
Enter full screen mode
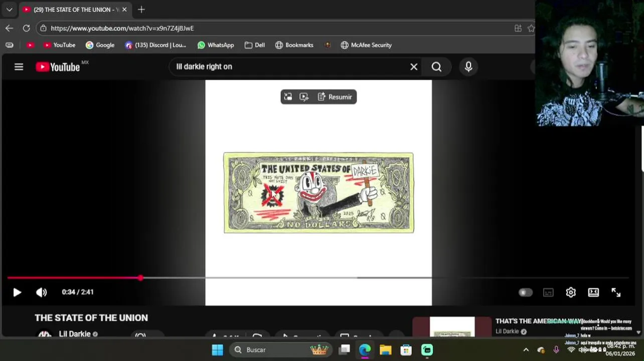pyautogui.click(x=616, y=292)
